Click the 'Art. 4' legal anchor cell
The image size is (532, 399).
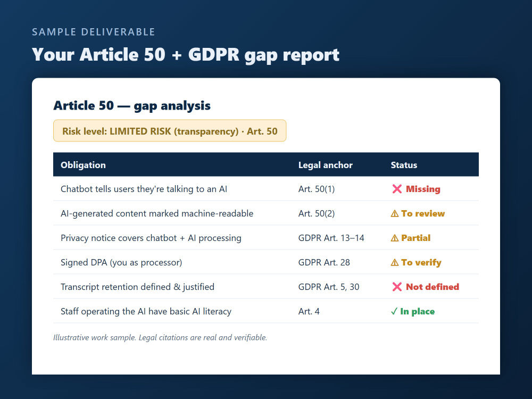(309, 311)
